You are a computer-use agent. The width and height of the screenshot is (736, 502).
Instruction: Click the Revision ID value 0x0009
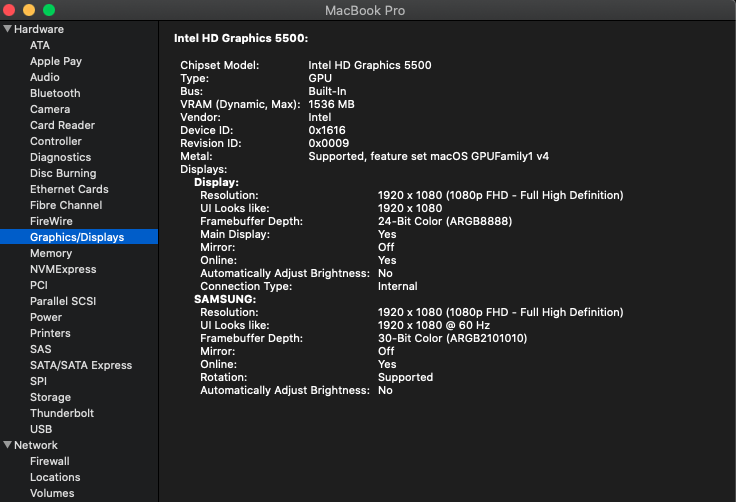pos(329,143)
